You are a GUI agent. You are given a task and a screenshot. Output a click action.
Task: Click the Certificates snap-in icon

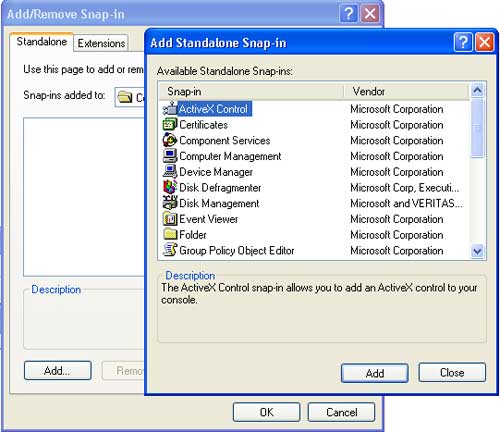170,125
